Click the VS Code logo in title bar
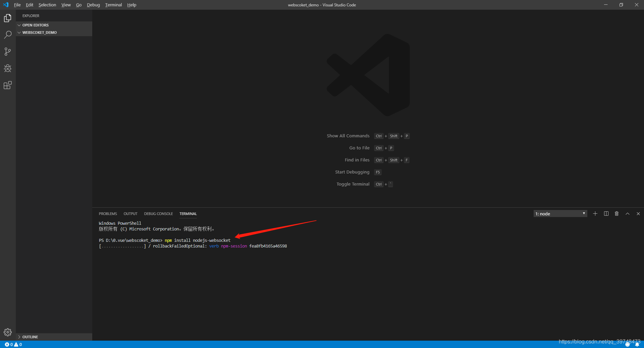 tap(6, 5)
